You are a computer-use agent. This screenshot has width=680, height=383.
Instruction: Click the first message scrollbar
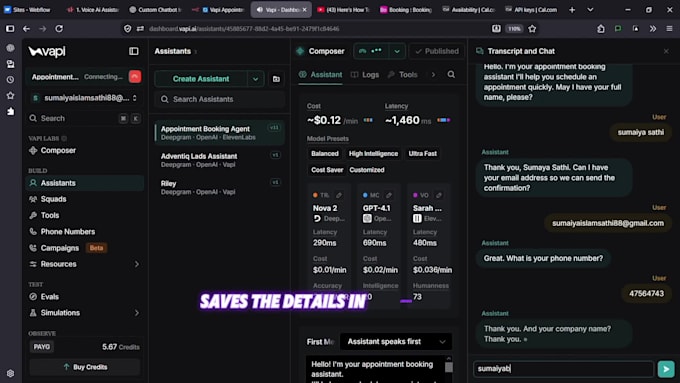[449, 367]
